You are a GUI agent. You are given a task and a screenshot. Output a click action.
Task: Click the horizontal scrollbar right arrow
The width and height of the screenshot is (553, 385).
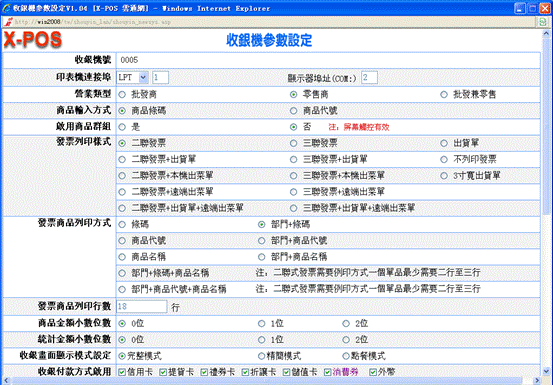[538, 381]
